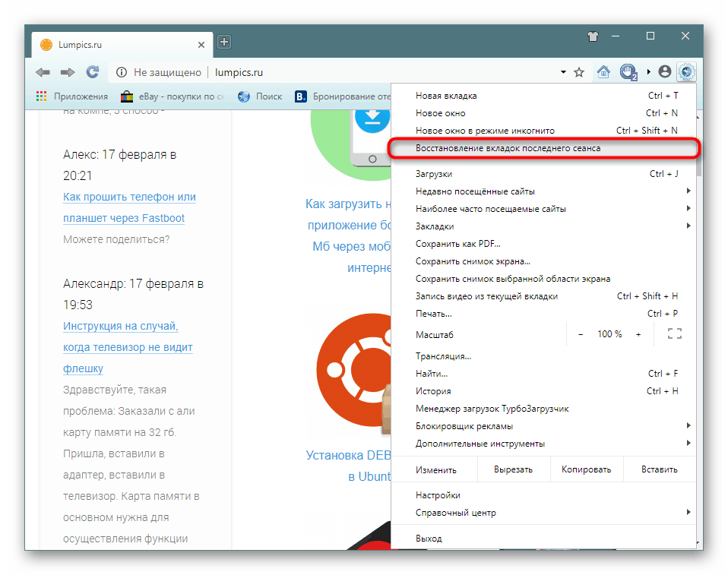Choose 'Сохранить снимок экрана...'
The height and width of the screenshot is (575, 728).
(x=543, y=261)
